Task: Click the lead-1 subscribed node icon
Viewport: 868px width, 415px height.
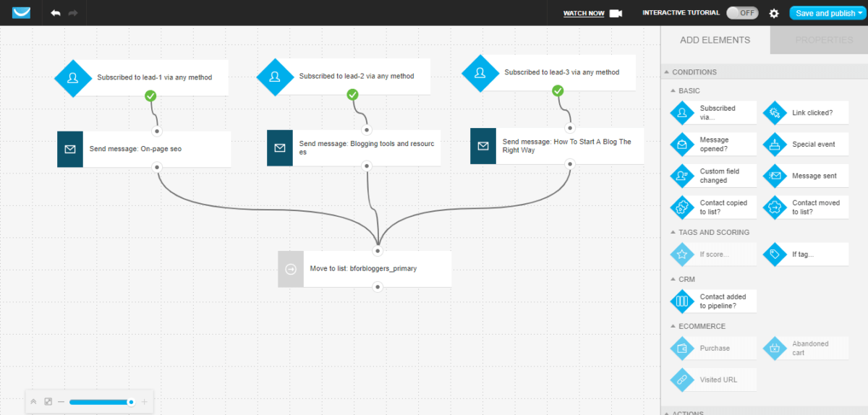Action: coord(73,77)
